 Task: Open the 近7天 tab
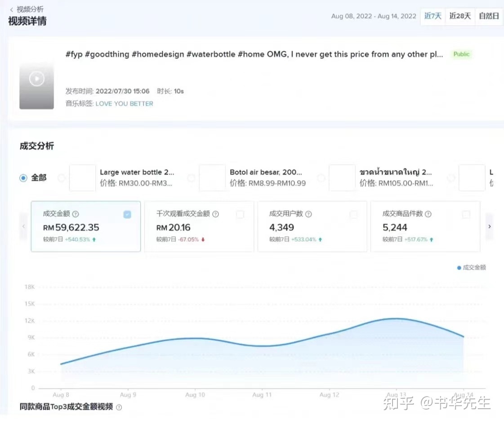(432, 16)
